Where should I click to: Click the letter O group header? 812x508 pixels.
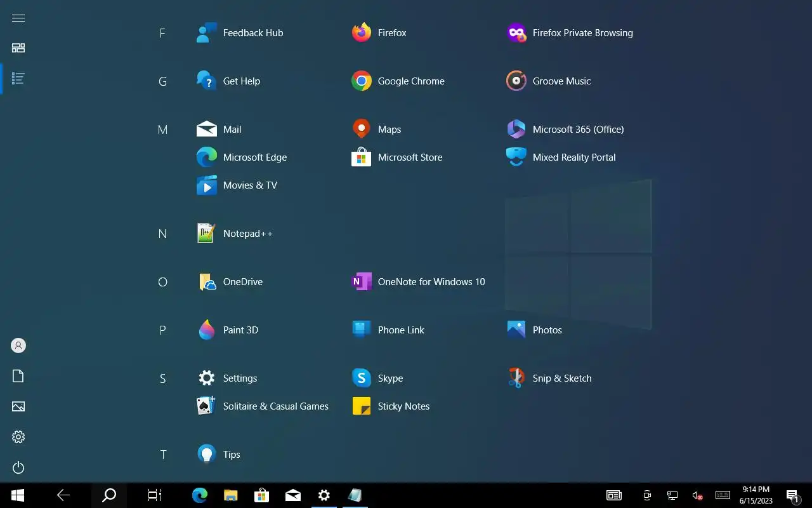tap(162, 282)
